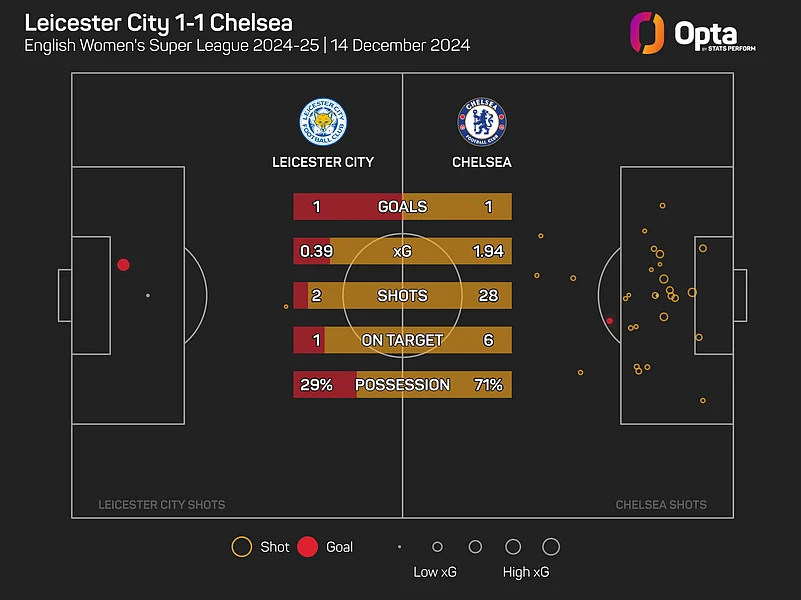This screenshot has height=600, width=801.
Task: Click the Chelsea club crest
Action: tap(483, 122)
